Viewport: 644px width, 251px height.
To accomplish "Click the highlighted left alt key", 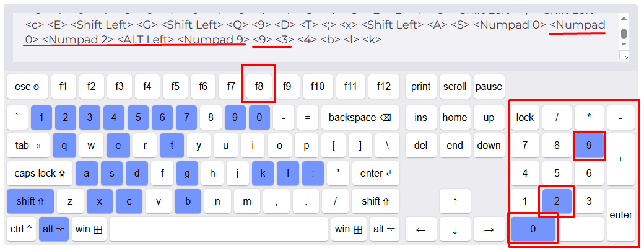I will tap(54, 229).
